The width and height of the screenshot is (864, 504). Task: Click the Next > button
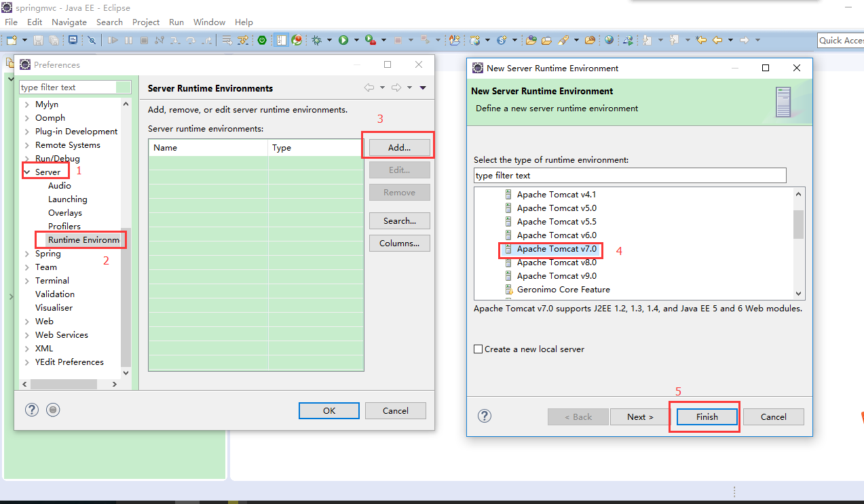coord(640,416)
